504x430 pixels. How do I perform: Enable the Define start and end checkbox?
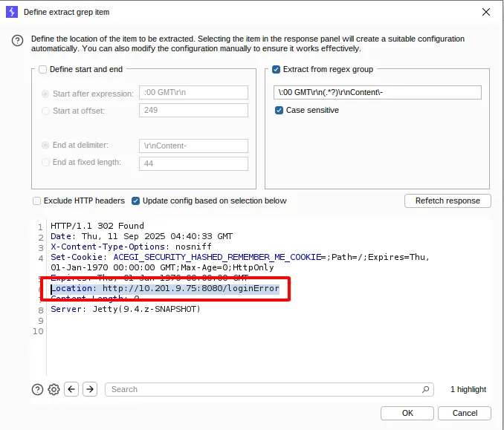coord(43,69)
